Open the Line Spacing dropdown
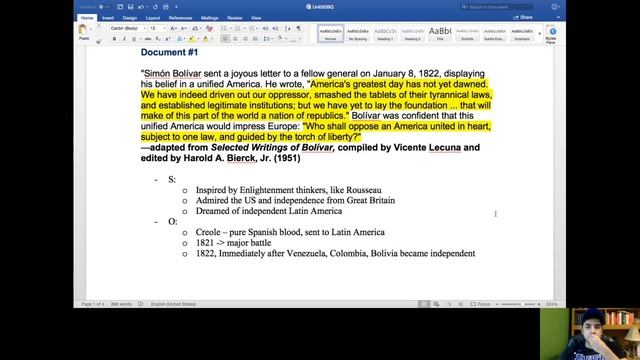 268,39
